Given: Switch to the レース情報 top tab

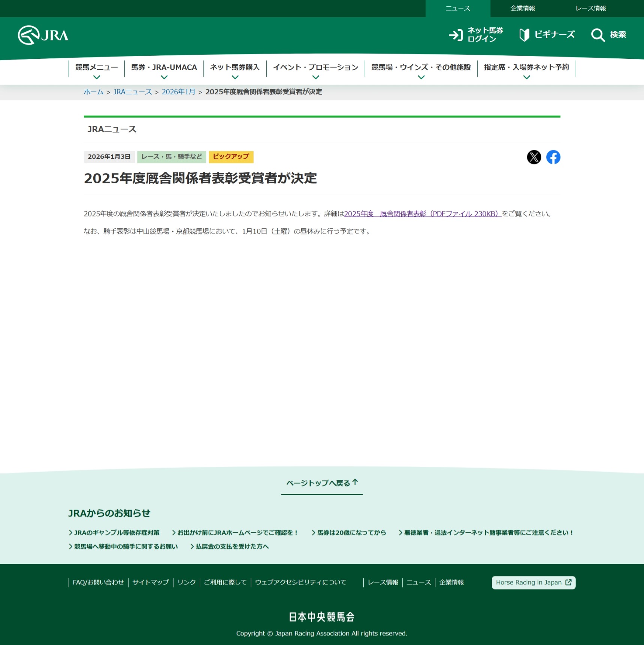Looking at the screenshot, I should (x=590, y=8).
